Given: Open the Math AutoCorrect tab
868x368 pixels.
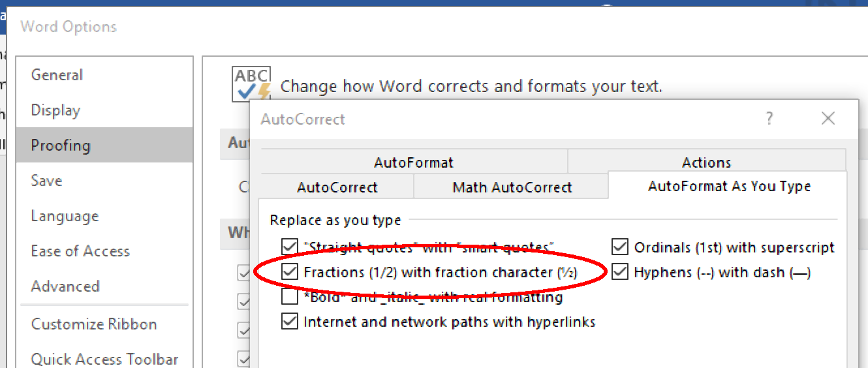Looking at the screenshot, I should tap(512, 187).
